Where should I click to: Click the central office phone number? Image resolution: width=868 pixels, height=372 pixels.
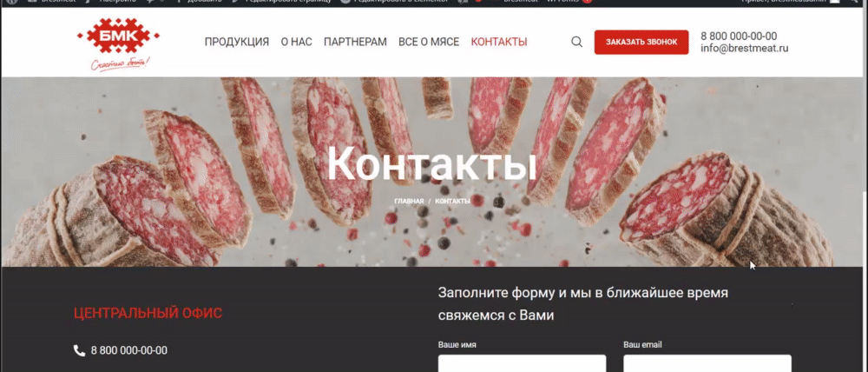(129, 350)
